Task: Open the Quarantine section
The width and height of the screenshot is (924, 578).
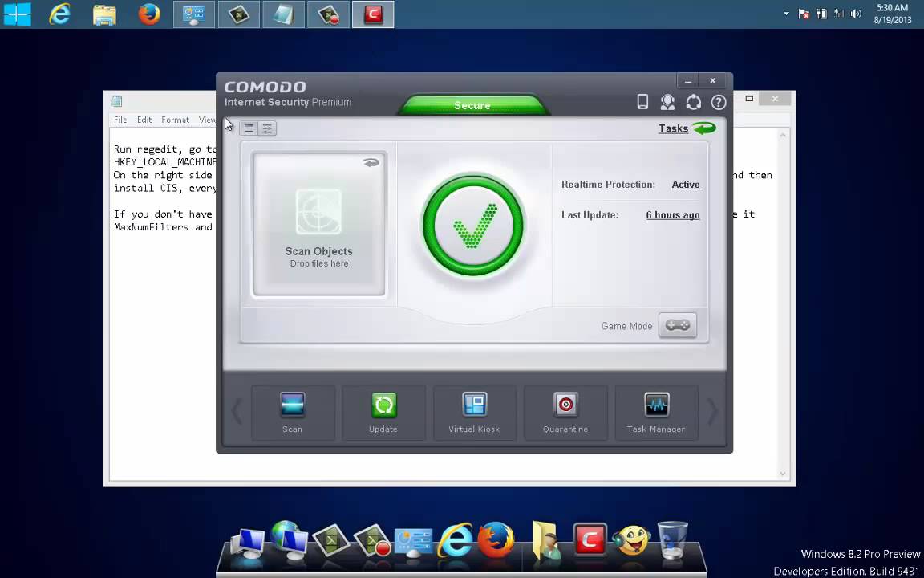Action: (565, 413)
